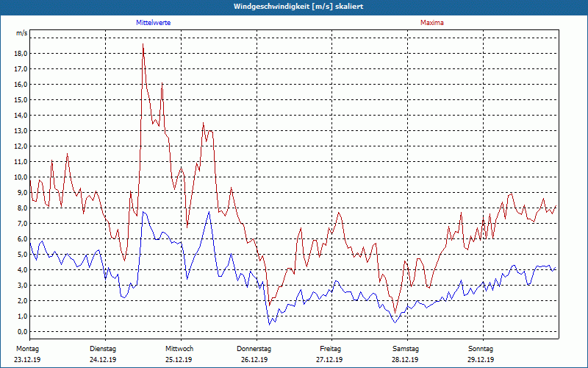588x368 pixels.
Task: Click the '5,0' y-axis value
Action: pyautogui.click(x=22, y=254)
